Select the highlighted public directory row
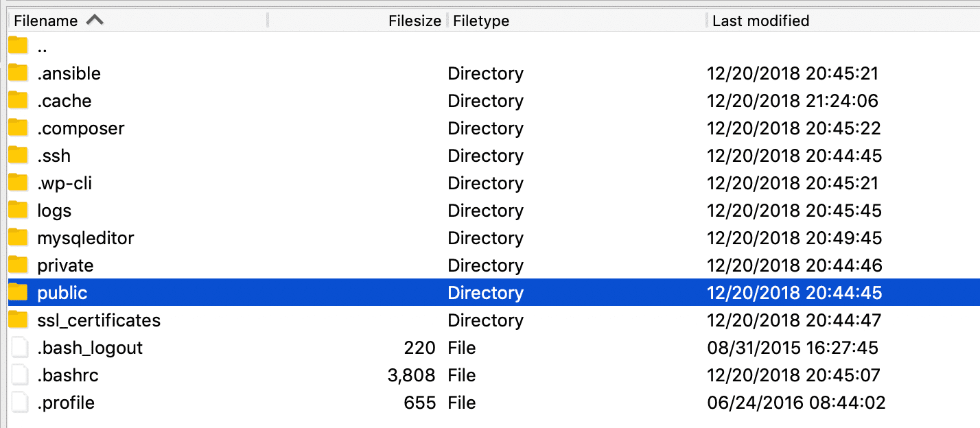 pos(206,292)
